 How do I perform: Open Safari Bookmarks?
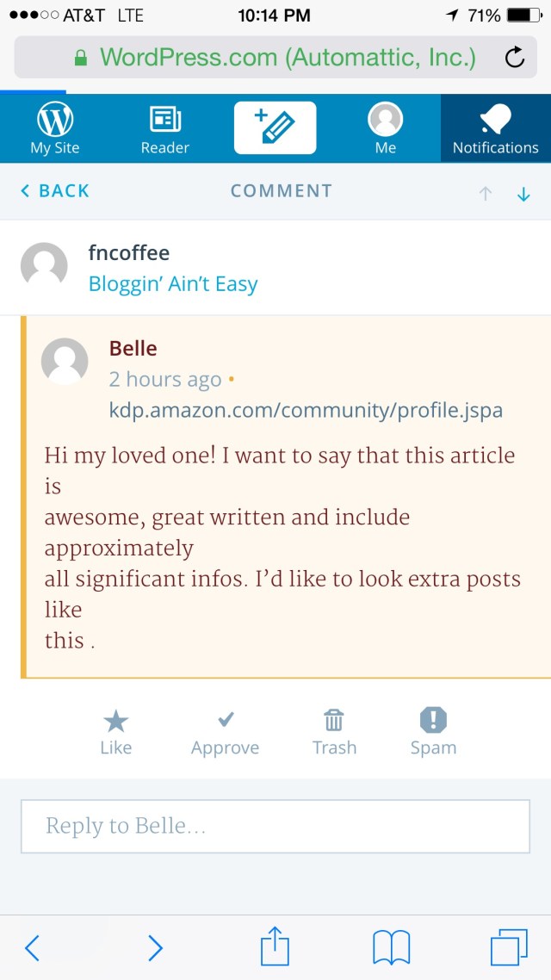click(x=392, y=947)
